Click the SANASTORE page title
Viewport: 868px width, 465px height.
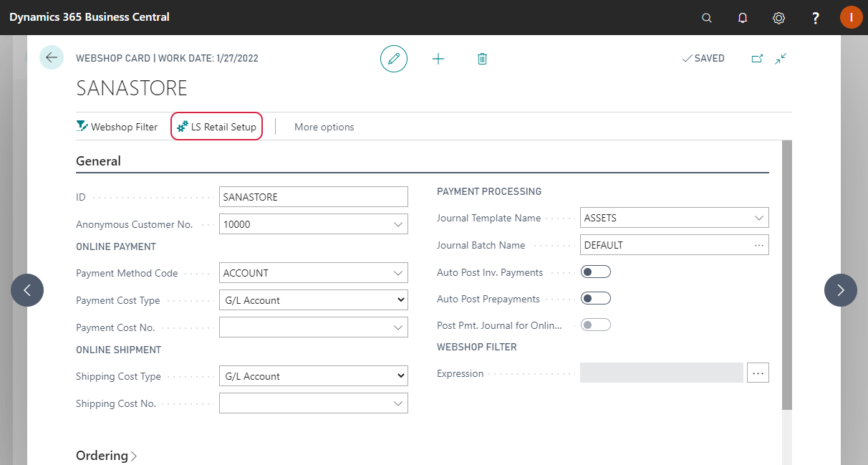click(132, 88)
